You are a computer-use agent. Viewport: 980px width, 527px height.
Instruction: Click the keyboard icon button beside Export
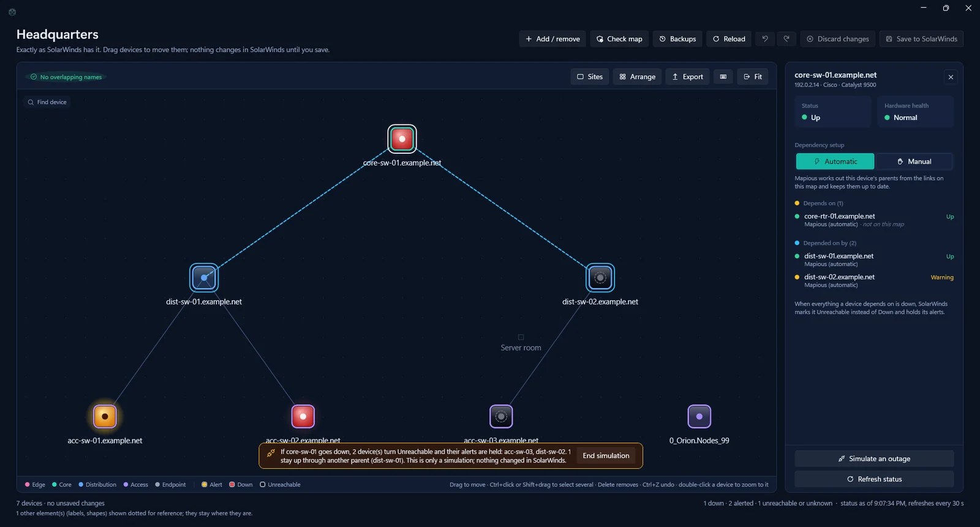723,77
